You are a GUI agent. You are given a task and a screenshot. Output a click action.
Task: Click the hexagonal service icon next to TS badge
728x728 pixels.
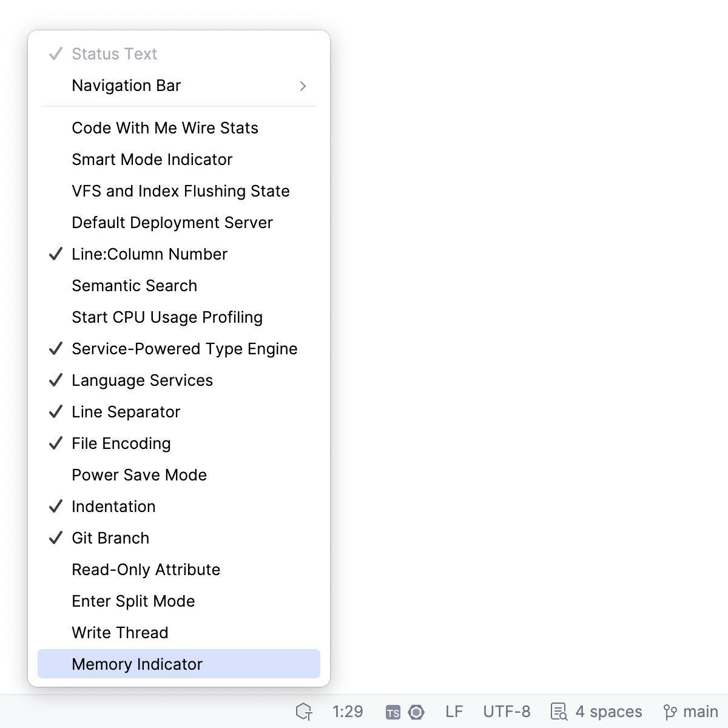click(417, 712)
